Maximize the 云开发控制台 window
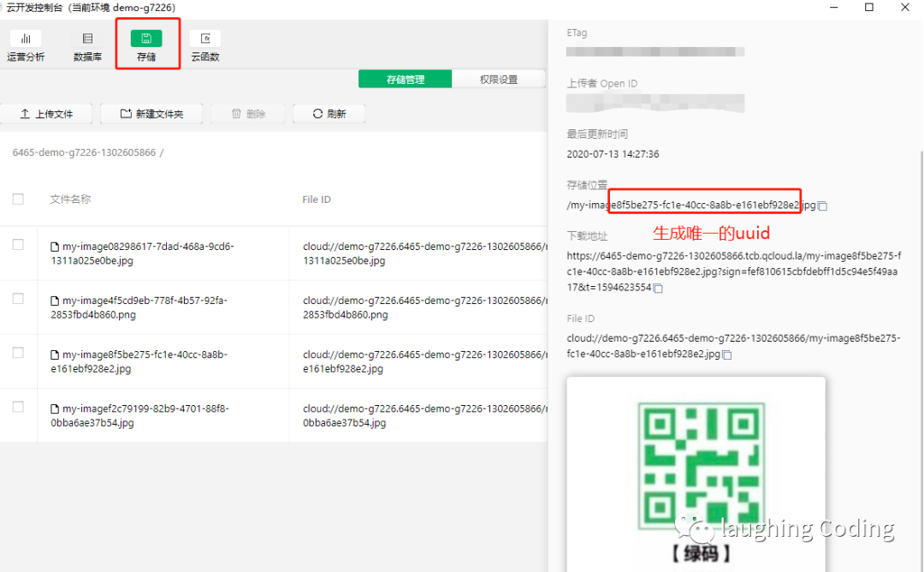This screenshot has width=924, height=572. click(869, 7)
